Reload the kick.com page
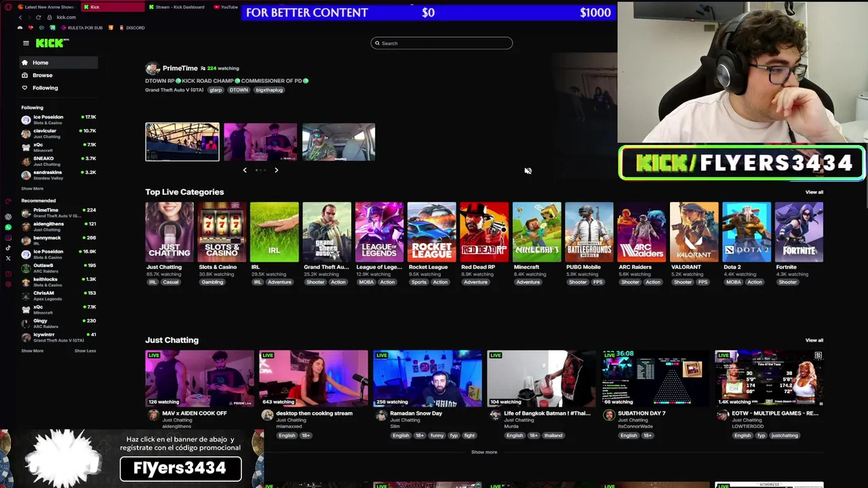Viewport: 868px width, 488px height. click(38, 17)
